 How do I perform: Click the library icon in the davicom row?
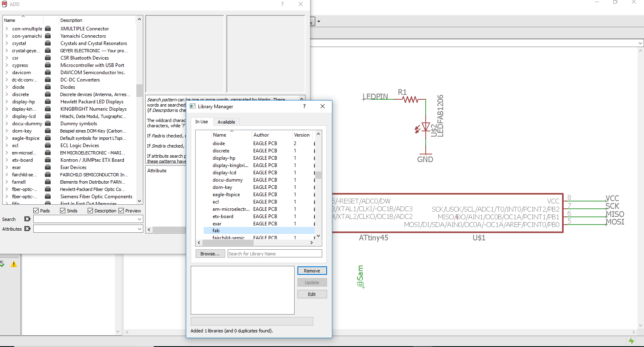click(48, 73)
